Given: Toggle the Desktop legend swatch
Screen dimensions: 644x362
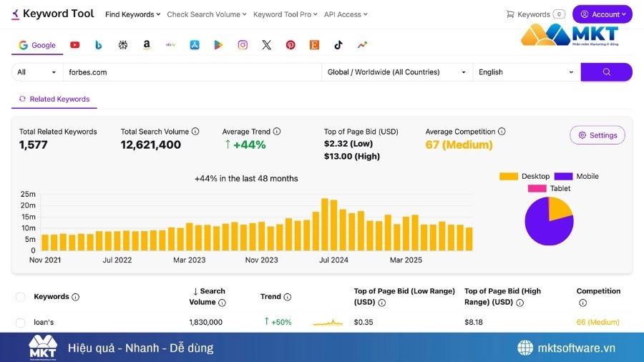Looking at the screenshot, I should 509,176.
